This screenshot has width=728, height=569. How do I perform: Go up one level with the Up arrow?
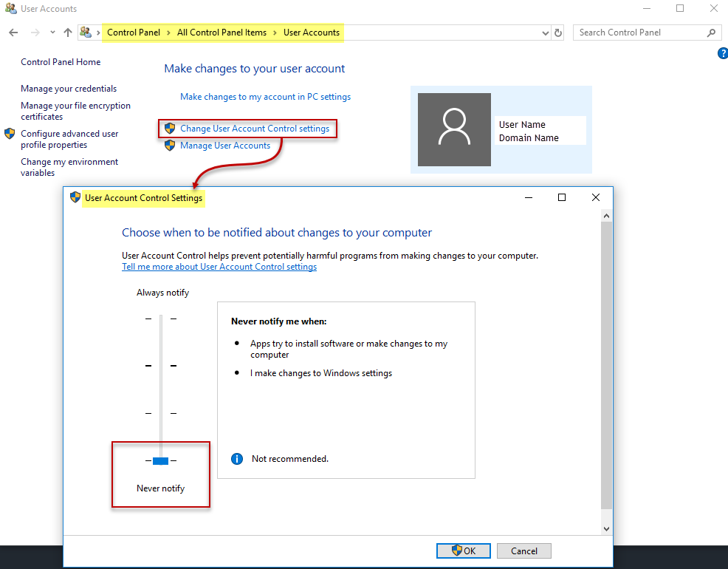tap(68, 33)
